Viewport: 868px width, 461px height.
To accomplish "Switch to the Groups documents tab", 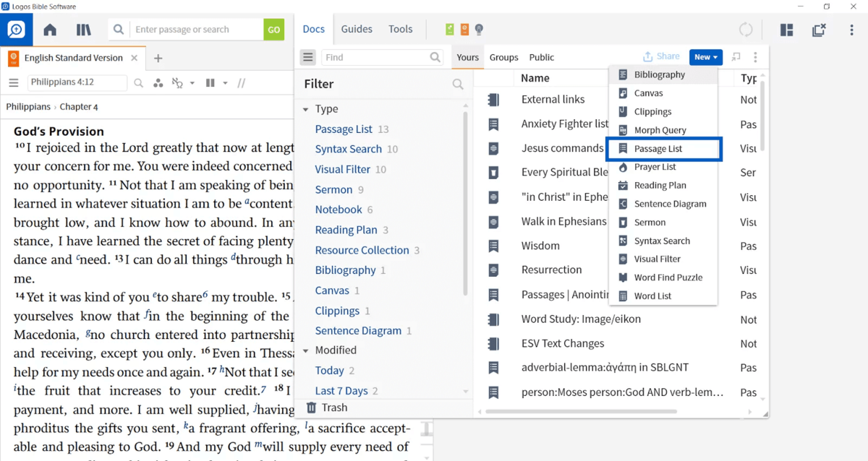I will (503, 57).
